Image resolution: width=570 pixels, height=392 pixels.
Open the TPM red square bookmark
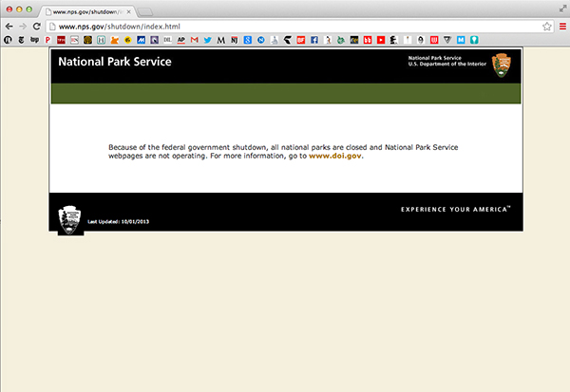tap(61, 40)
